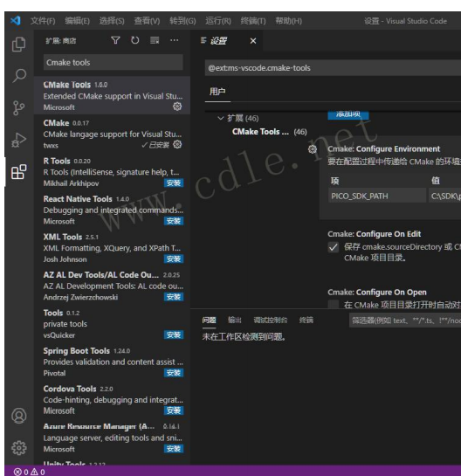
Task: Open the File menu
Action: click(43, 21)
